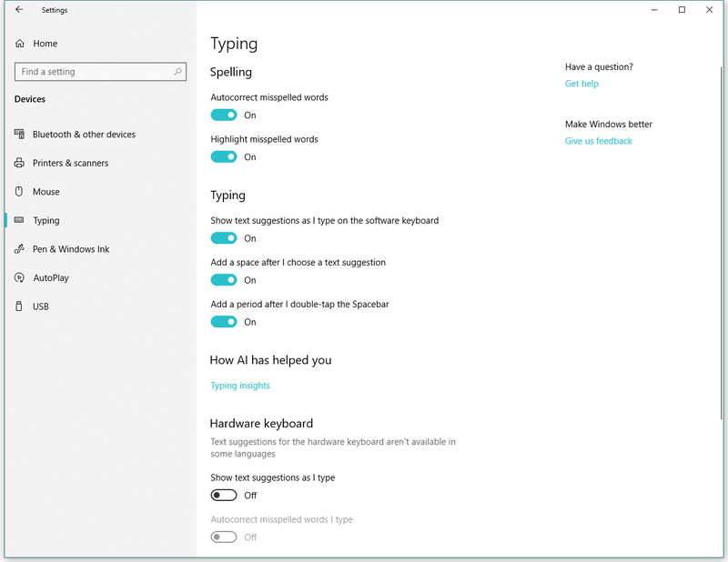Select Typing in the Devices menu

[46, 220]
